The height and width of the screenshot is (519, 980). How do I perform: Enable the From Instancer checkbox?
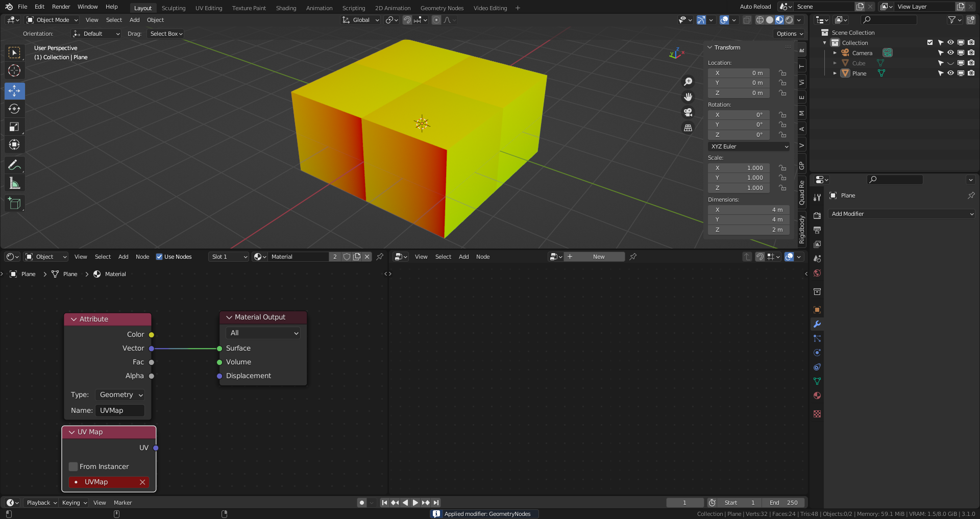[73, 466]
